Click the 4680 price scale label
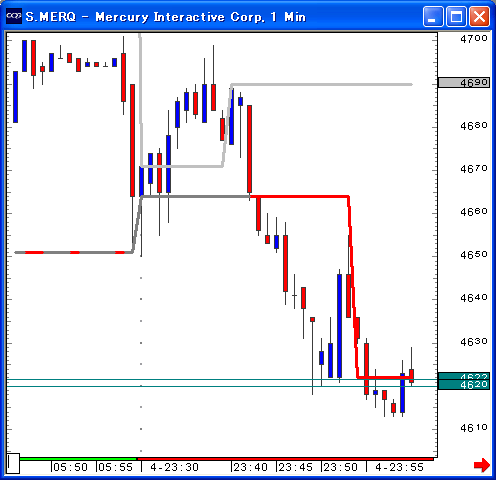Image resolution: width=496 pixels, height=480 pixels. (474, 126)
